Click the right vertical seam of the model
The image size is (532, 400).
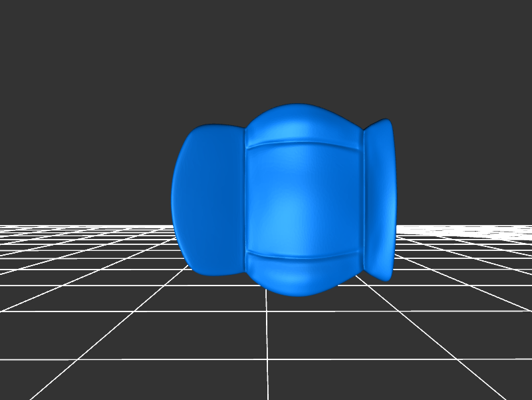[x=363, y=200]
